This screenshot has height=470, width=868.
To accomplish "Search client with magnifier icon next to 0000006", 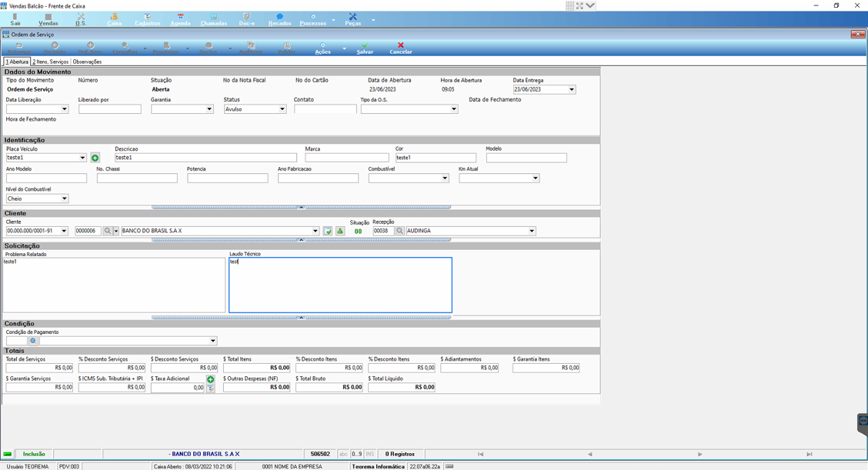I will pos(108,231).
